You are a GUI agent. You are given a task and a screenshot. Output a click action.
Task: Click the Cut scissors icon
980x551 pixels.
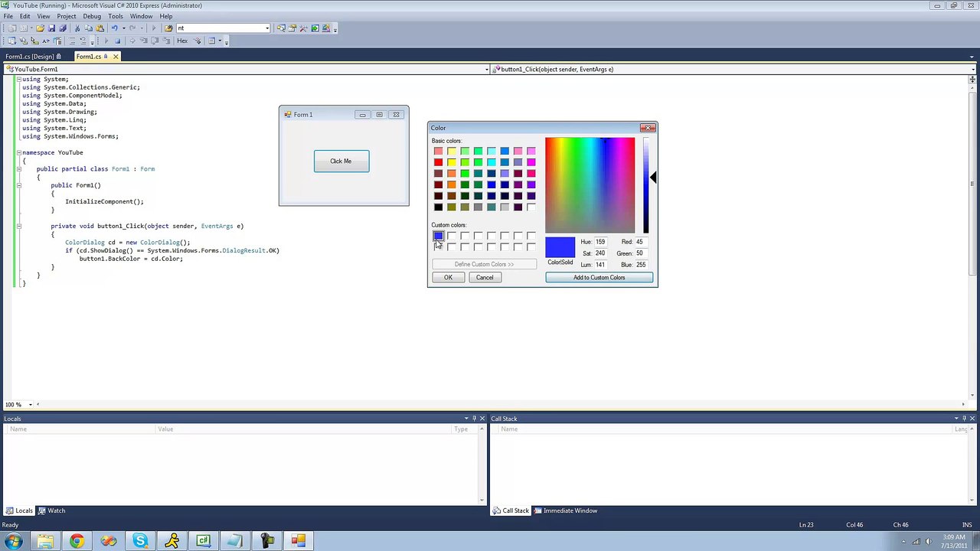pyautogui.click(x=77, y=28)
